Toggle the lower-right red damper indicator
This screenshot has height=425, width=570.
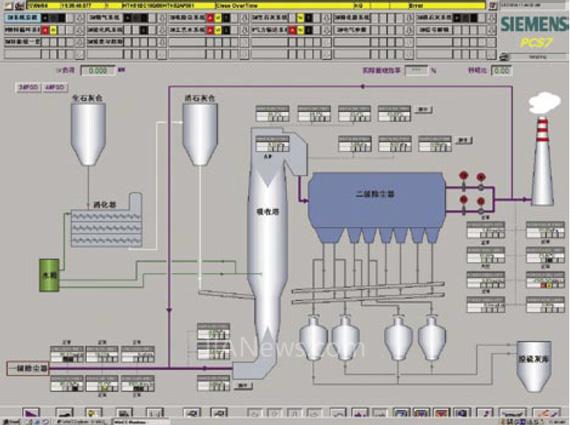pos(481,201)
